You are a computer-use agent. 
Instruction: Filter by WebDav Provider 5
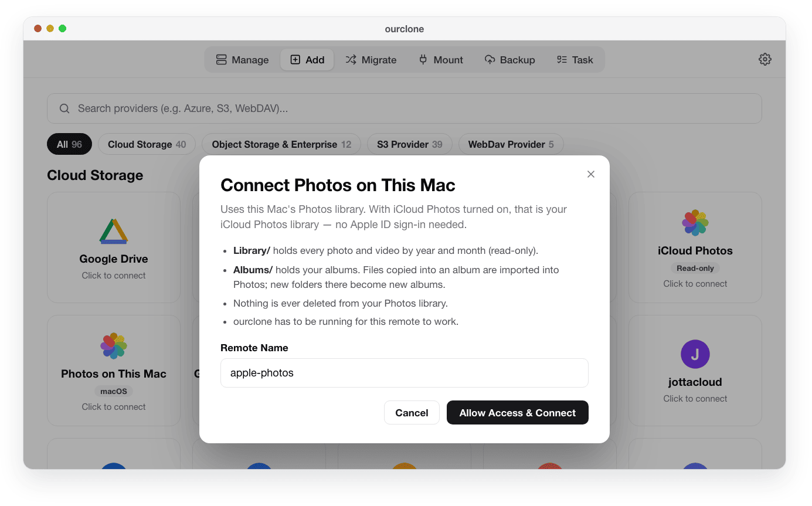click(x=511, y=144)
